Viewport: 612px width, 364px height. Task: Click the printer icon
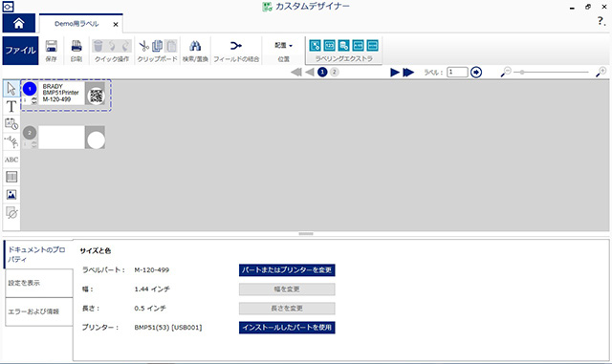click(76, 46)
